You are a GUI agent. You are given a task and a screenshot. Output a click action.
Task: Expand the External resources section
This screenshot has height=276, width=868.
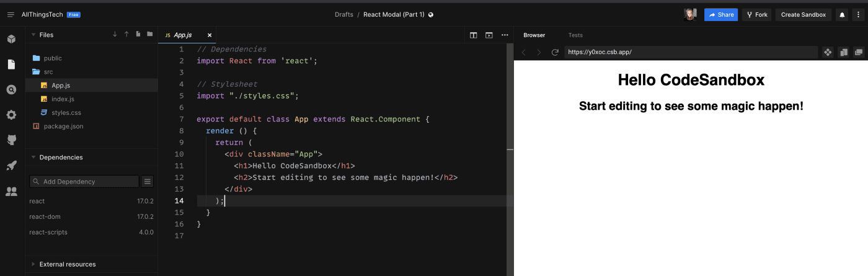(33, 264)
